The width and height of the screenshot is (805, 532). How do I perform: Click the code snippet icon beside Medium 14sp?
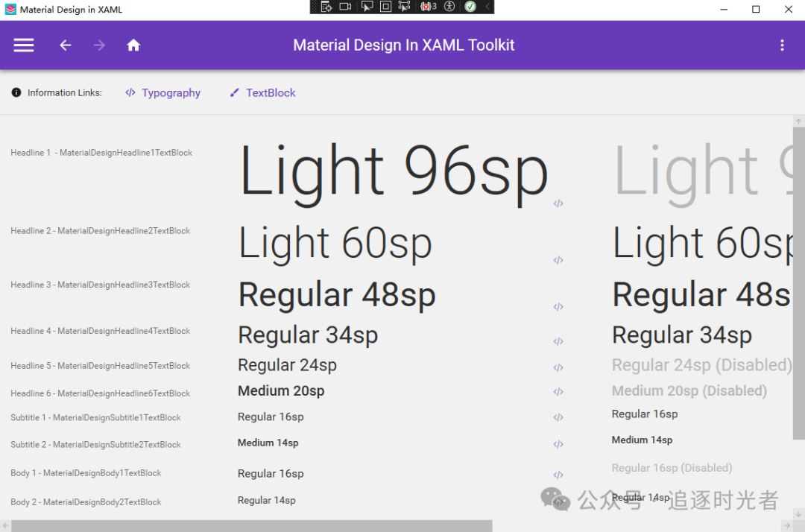pos(558,444)
